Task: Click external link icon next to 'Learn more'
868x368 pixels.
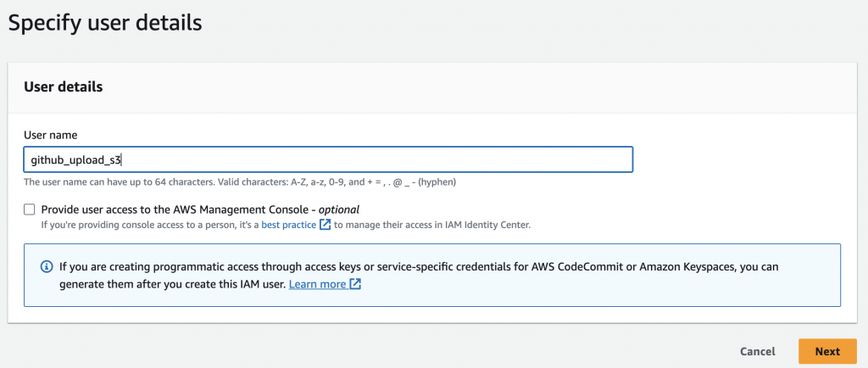Action: click(356, 284)
